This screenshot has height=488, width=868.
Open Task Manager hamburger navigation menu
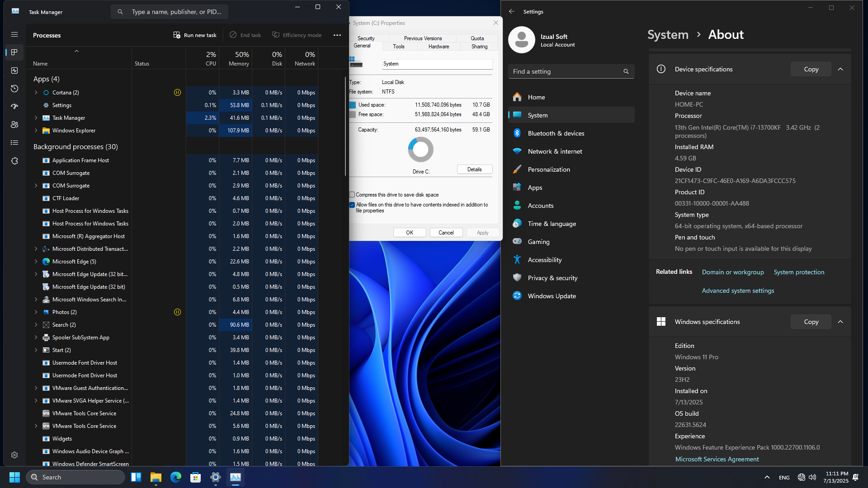pos(14,34)
